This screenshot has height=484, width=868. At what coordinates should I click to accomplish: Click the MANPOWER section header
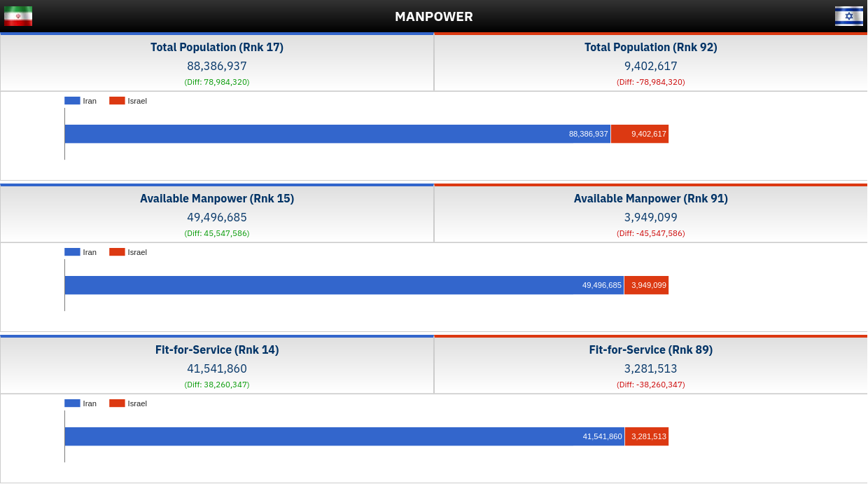point(434,16)
